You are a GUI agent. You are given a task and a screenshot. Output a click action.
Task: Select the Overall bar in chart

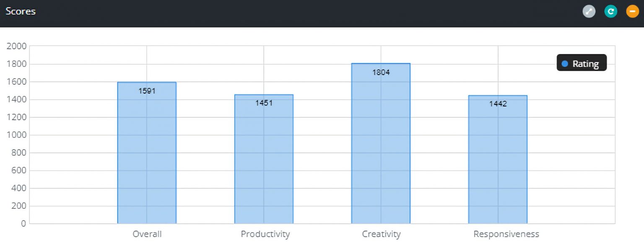tap(147, 159)
